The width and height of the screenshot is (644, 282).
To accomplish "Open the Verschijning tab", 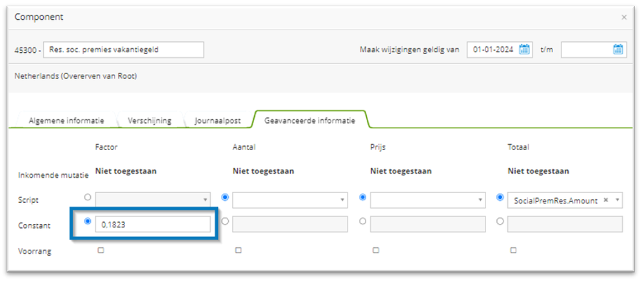I will 150,120.
